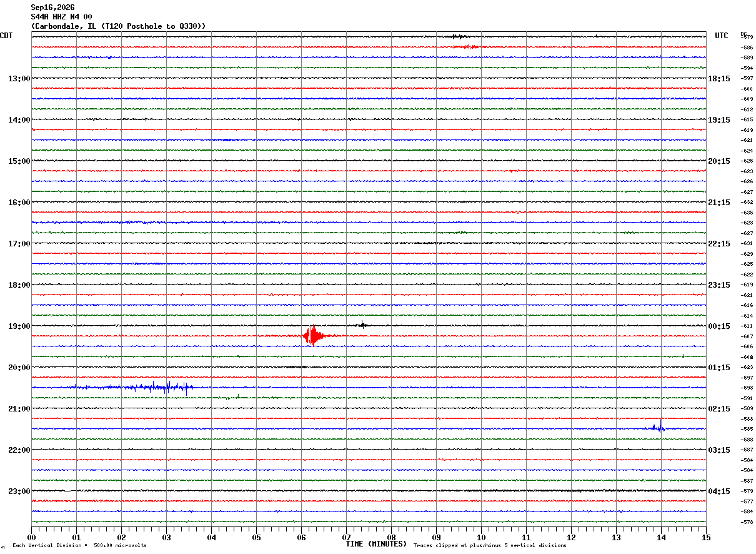Click the 15 minute axis tick label
Screen dimensions: 756x554
point(706,537)
